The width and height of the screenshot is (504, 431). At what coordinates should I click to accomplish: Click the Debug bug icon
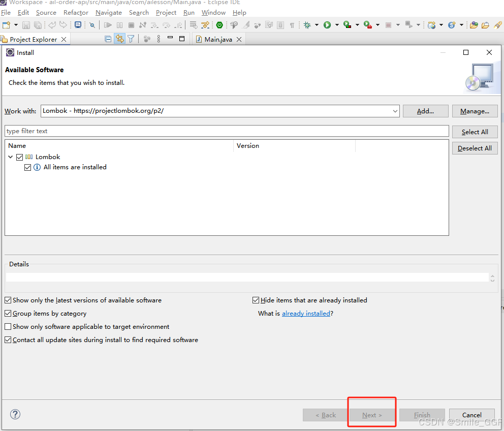307,25
